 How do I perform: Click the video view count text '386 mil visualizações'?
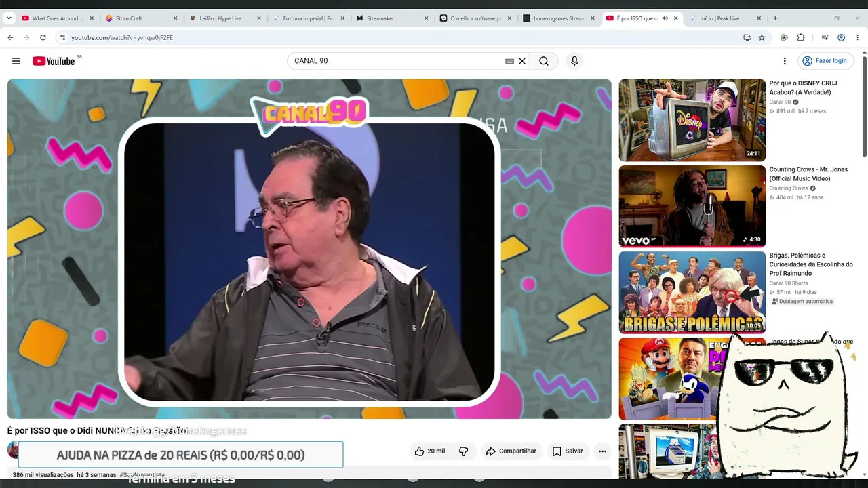(x=43, y=475)
